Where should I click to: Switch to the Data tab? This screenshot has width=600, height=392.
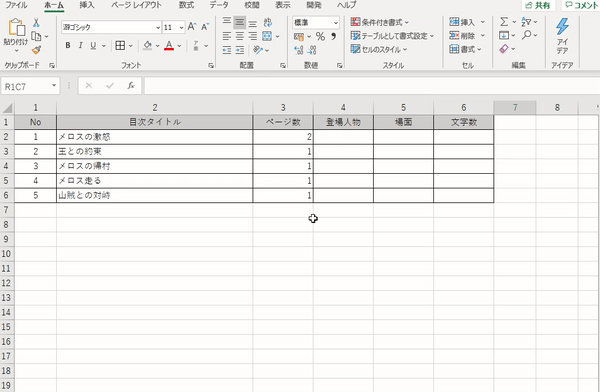point(219,5)
